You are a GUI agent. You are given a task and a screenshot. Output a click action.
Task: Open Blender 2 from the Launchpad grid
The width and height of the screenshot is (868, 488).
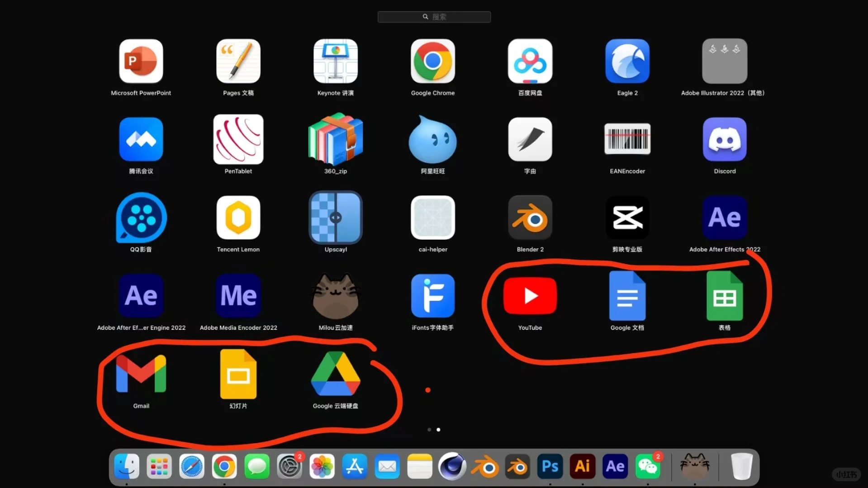click(x=530, y=218)
